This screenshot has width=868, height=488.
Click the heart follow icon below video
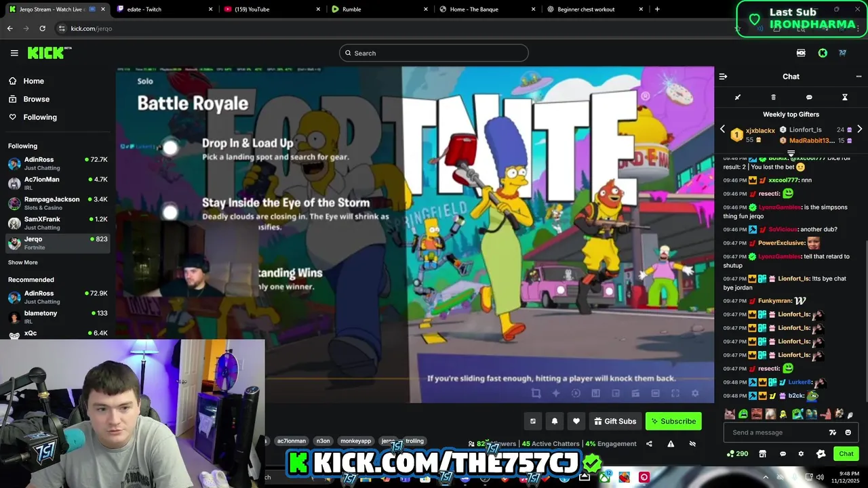coord(576,421)
